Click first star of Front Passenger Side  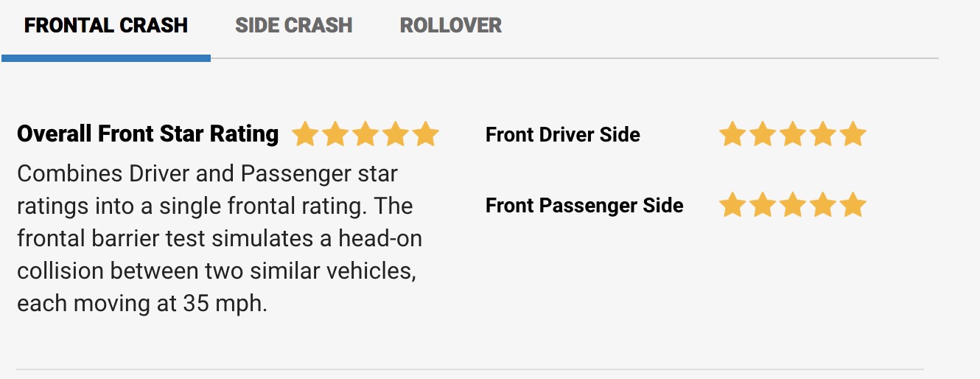coord(732,205)
